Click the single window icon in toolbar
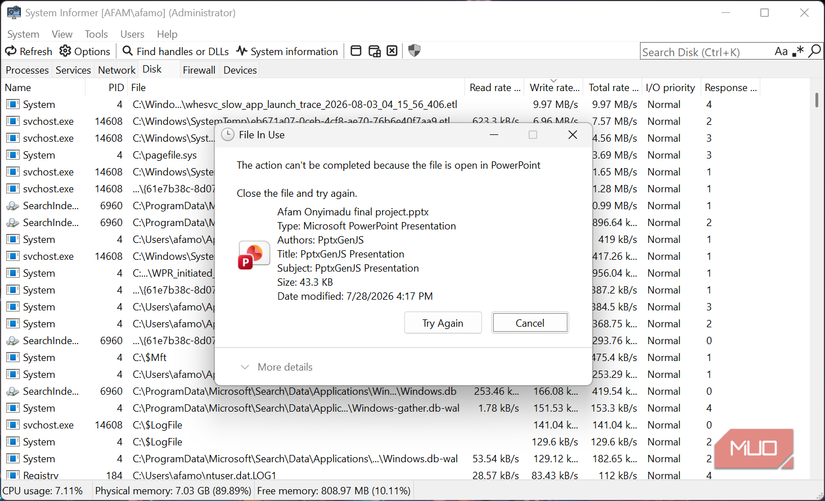Screen dimensions: 825x501 tap(356, 51)
